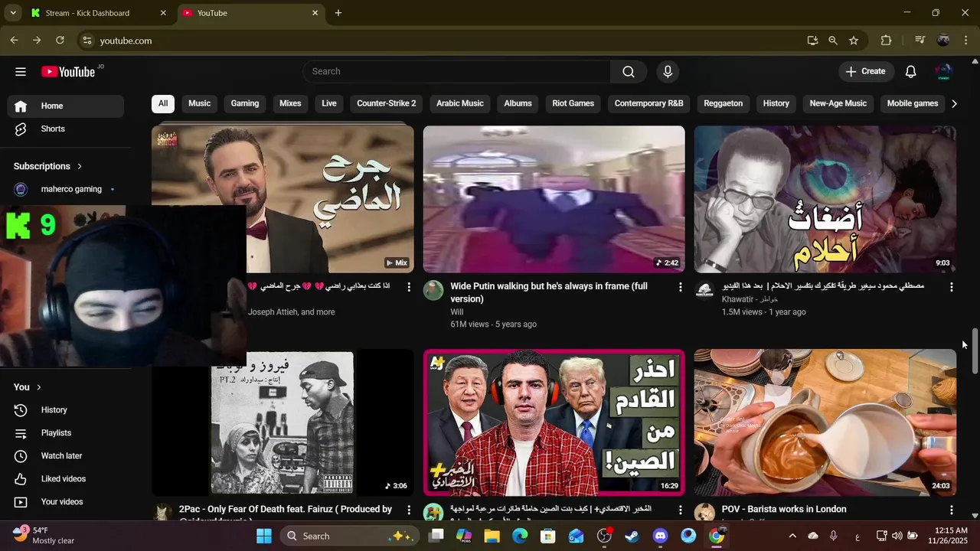Open Watch later in the sidebar

[65, 456]
